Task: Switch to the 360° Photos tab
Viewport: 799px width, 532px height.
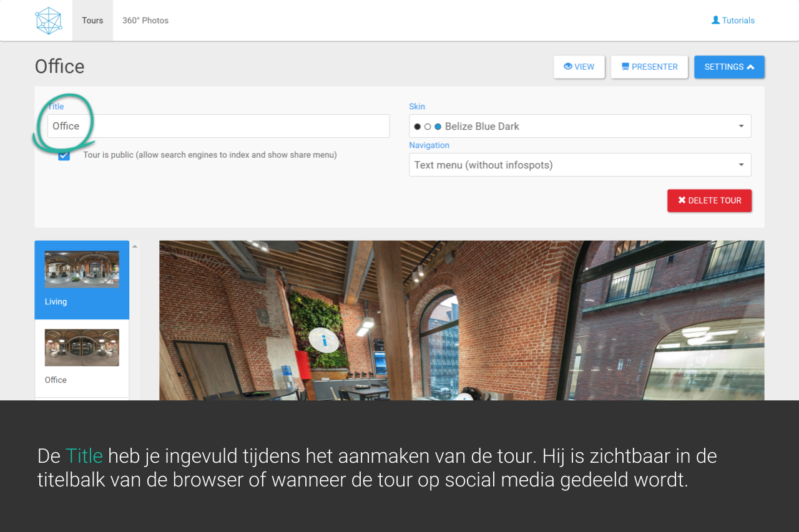Action: (145, 21)
